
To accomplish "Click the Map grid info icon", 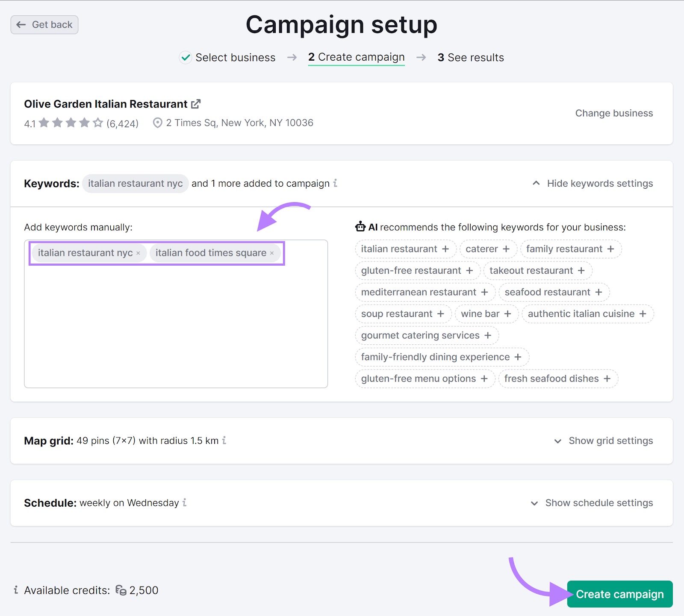I will (224, 440).
